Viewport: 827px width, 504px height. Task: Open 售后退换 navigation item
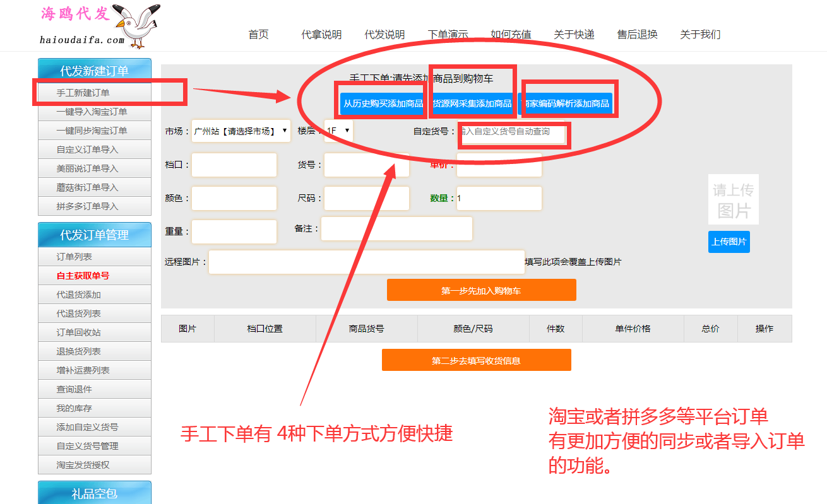point(637,35)
